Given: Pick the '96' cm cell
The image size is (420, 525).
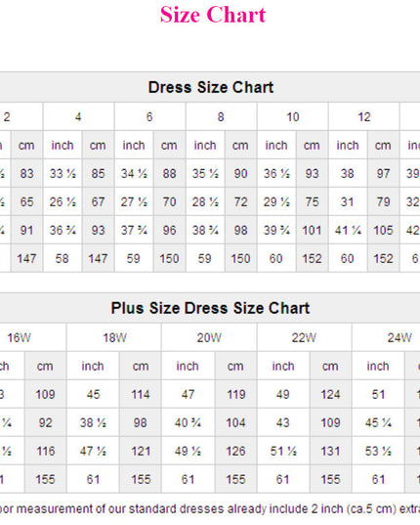Looking at the screenshot, I should click(x=169, y=230).
